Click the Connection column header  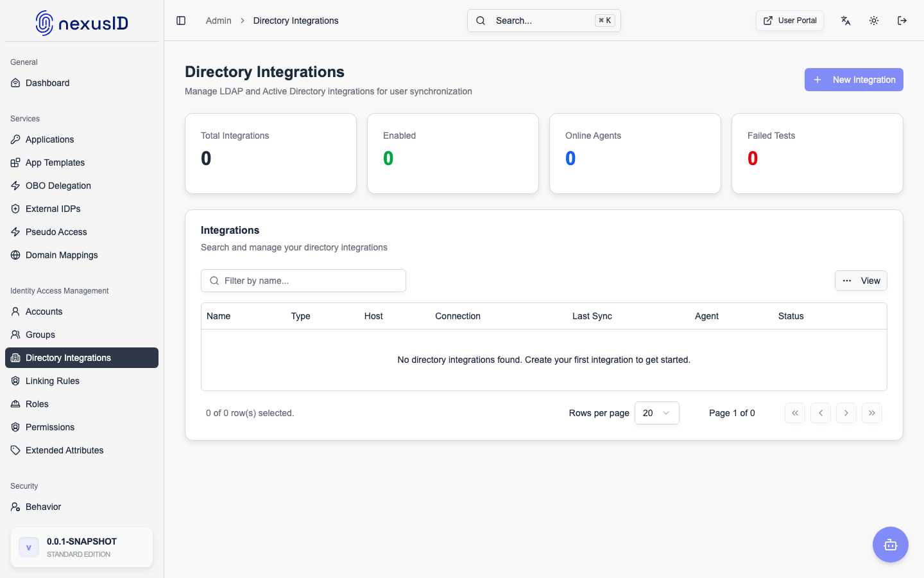(458, 316)
